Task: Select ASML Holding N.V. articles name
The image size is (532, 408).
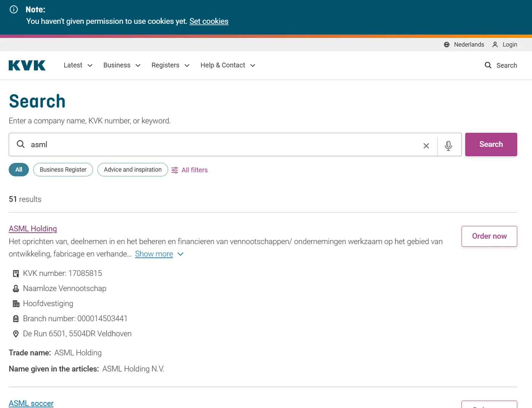Action: point(133,369)
